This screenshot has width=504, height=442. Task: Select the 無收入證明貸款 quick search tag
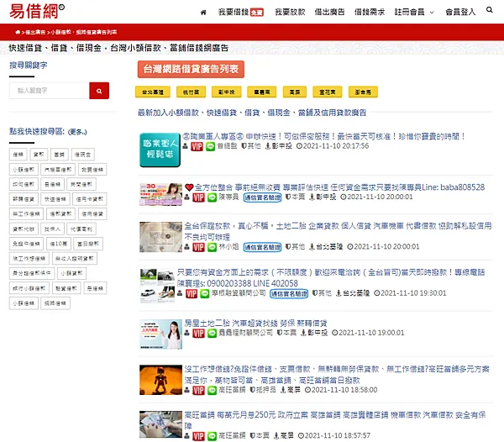pyautogui.click(x=75, y=259)
